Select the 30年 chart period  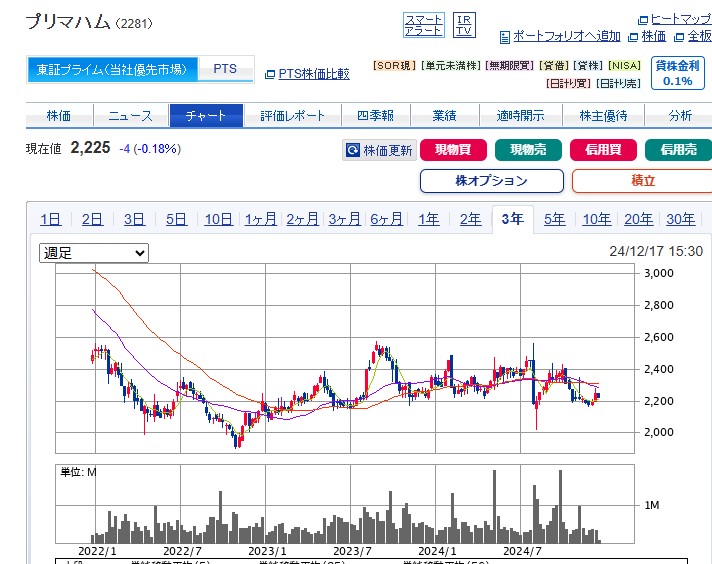click(681, 219)
